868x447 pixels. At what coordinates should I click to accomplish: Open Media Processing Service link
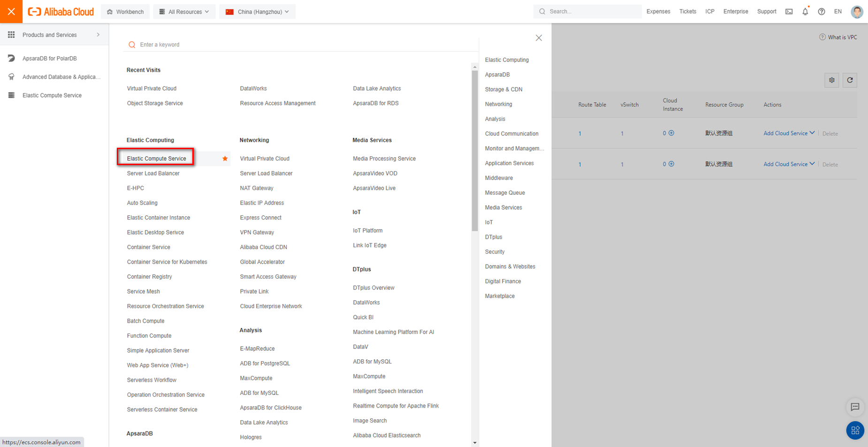[384, 159]
